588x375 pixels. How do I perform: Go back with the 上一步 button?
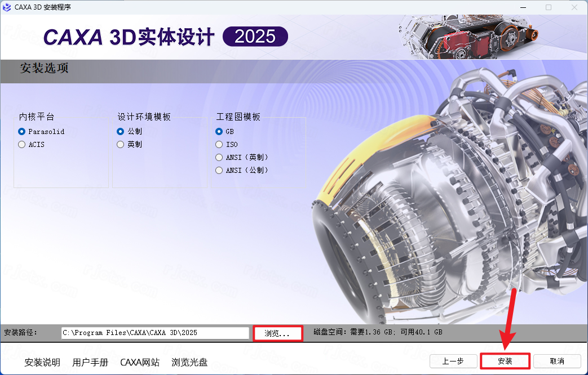(x=453, y=361)
